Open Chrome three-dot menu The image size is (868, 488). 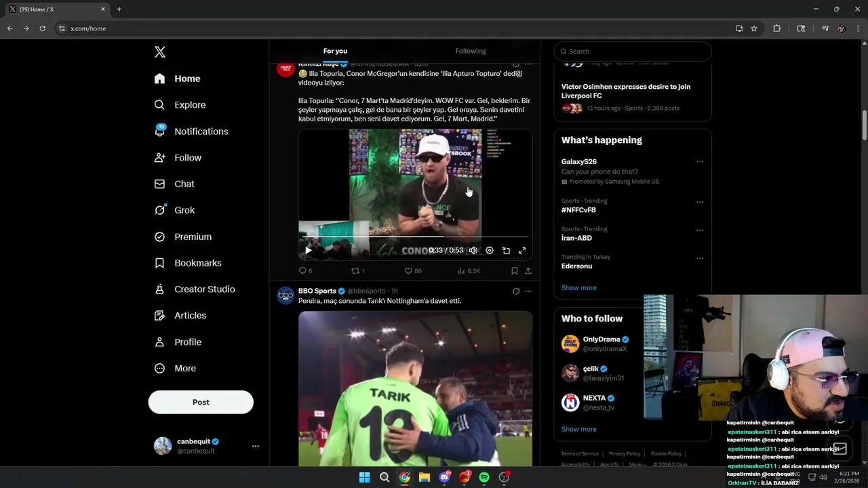pyautogui.click(x=859, y=28)
